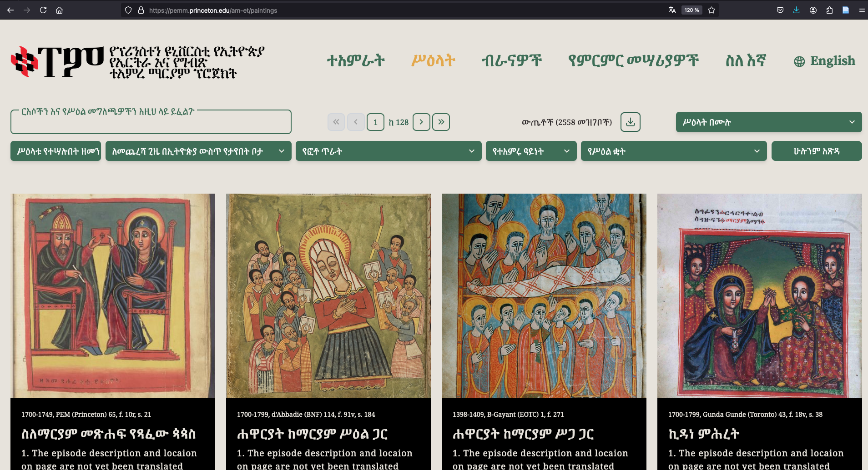Click the browser home icon
The width and height of the screenshot is (868, 470).
[x=59, y=10]
